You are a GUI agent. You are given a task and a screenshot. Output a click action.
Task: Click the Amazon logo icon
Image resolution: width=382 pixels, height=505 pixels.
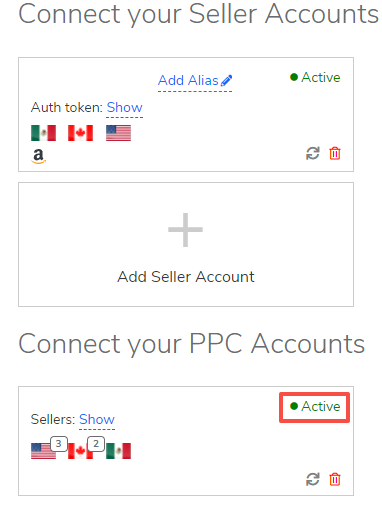39,156
